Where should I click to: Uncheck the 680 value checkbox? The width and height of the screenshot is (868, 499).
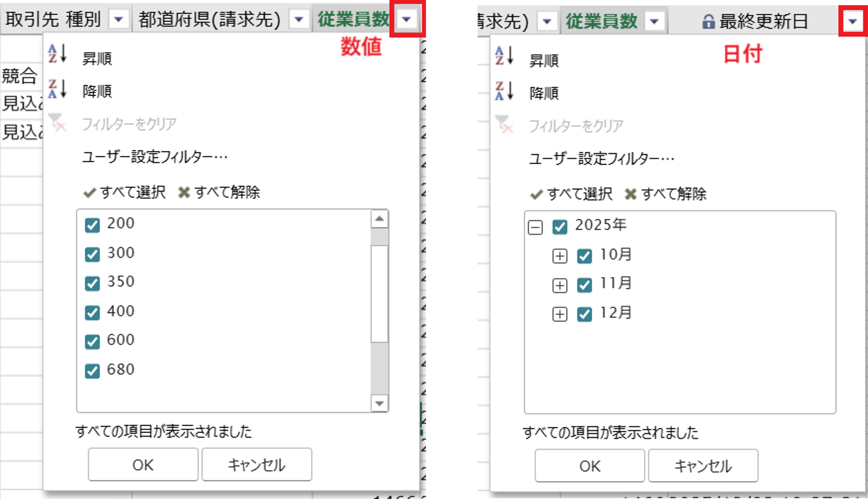(92, 371)
